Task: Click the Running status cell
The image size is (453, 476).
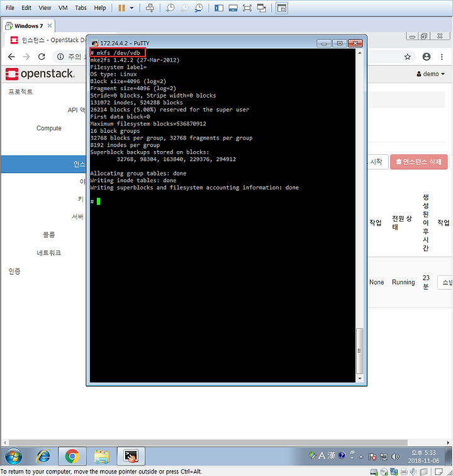Action: point(403,282)
